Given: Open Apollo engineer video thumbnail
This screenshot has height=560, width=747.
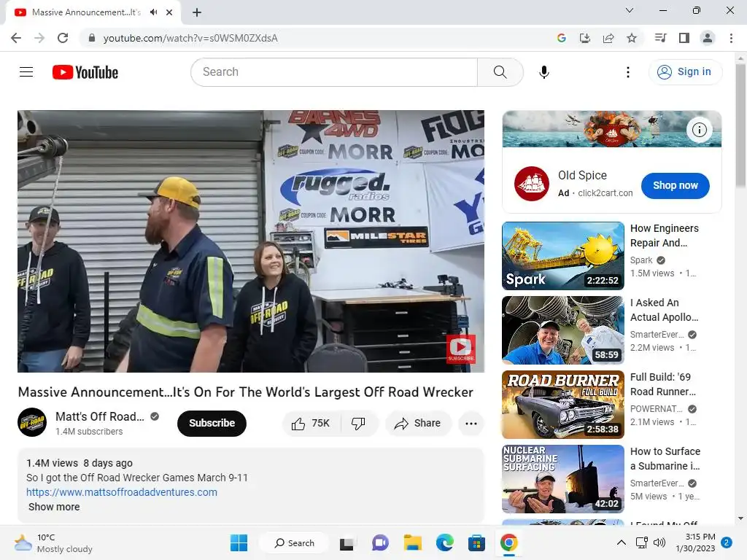Looking at the screenshot, I should 562,330.
